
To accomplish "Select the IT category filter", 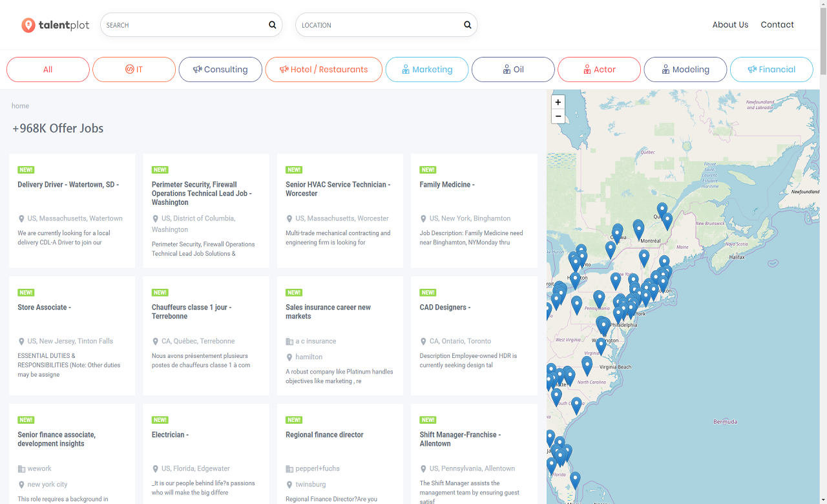I will pyautogui.click(x=134, y=70).
